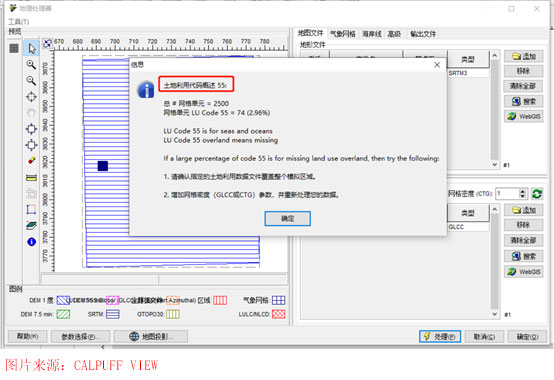Close the 信息 dialog with X
Viewport: 554px width, 380px height.
437,65
